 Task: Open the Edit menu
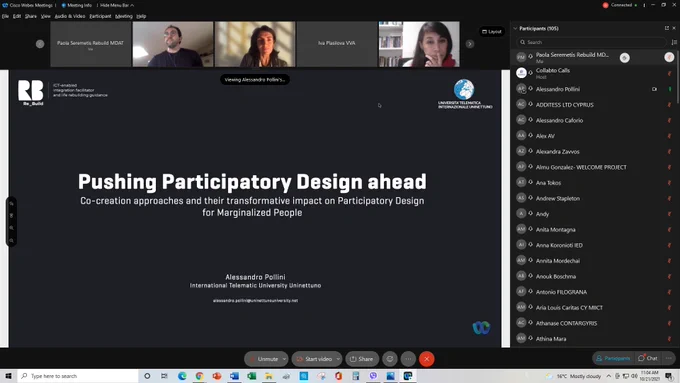point(17,16)
